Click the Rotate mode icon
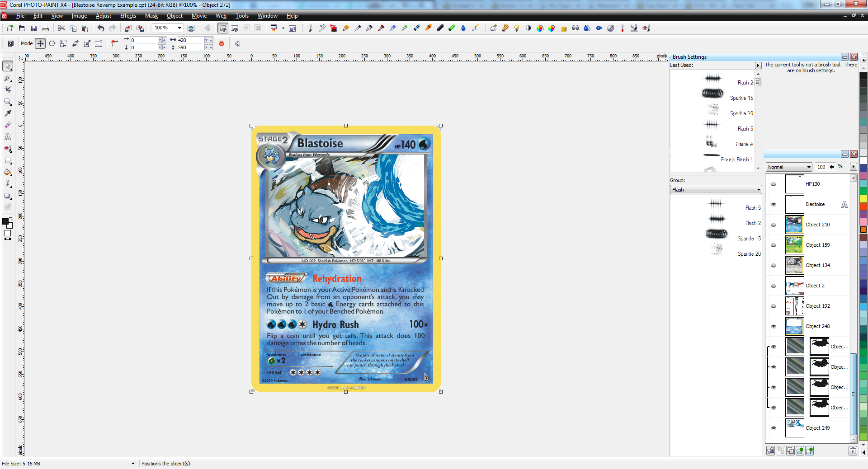Viewport: 868px width, 469px height. click(52, 43)
